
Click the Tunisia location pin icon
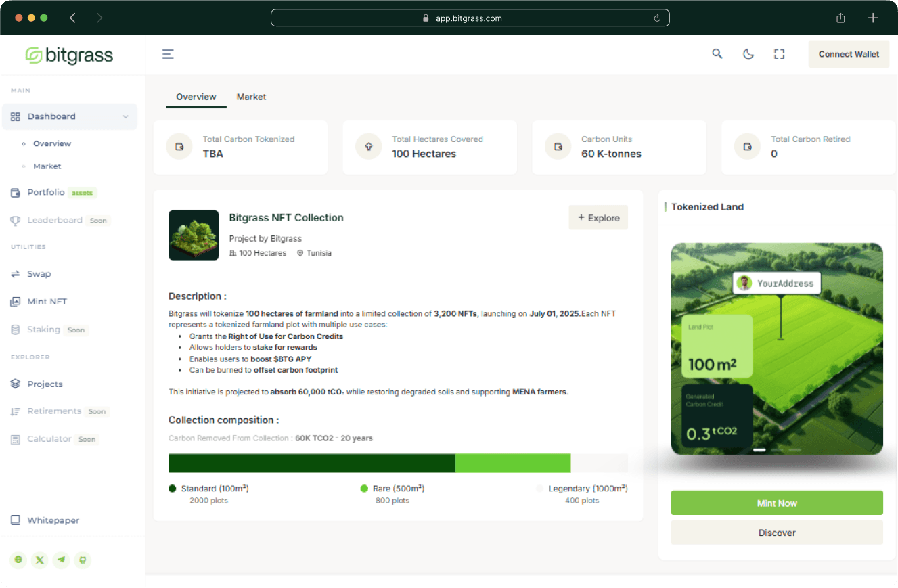pos(300,253)
